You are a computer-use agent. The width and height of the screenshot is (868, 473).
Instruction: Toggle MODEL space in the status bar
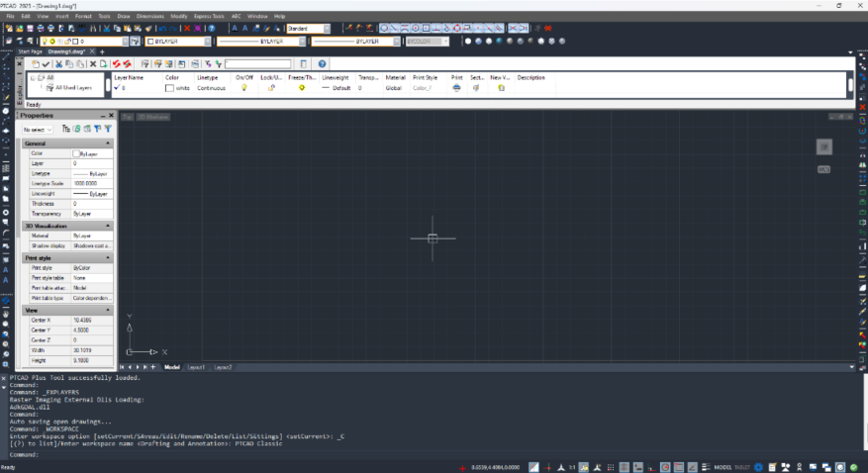click(723, 467)
